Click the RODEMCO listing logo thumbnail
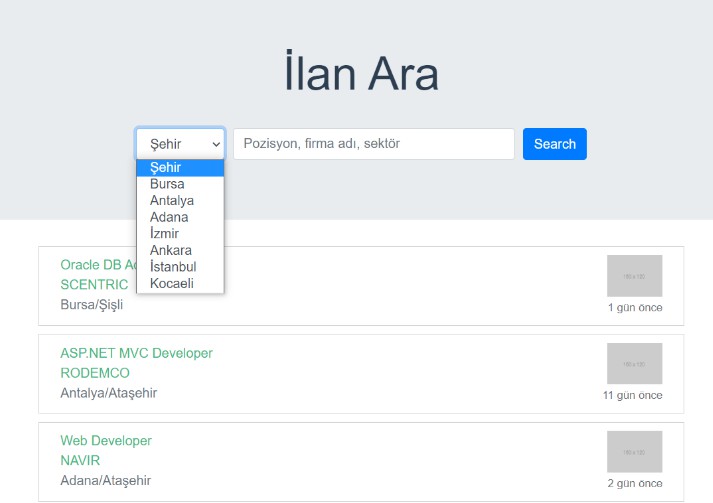Image resolution: width=713 pixels, height=503 pixels. coord(634,364)
